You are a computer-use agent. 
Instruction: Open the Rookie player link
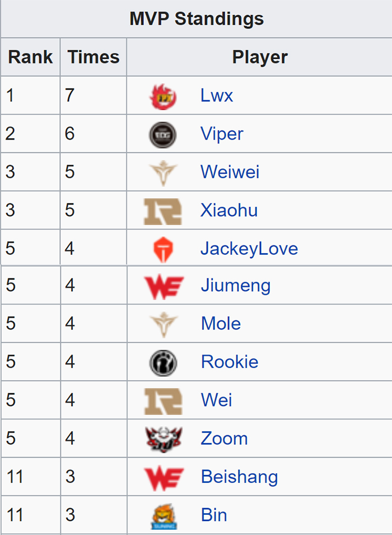click(x=230, y=362)
